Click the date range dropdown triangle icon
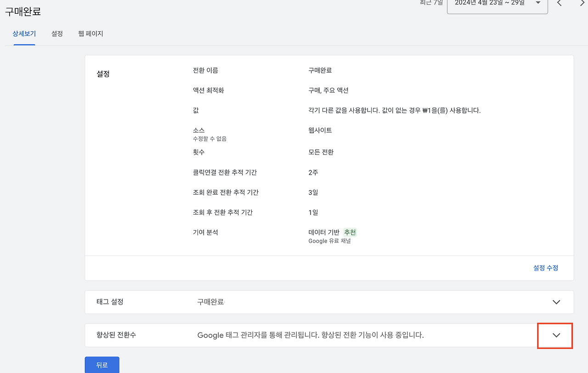The height and width of the screenshot is (373, 588). click(x=537, y=2)
